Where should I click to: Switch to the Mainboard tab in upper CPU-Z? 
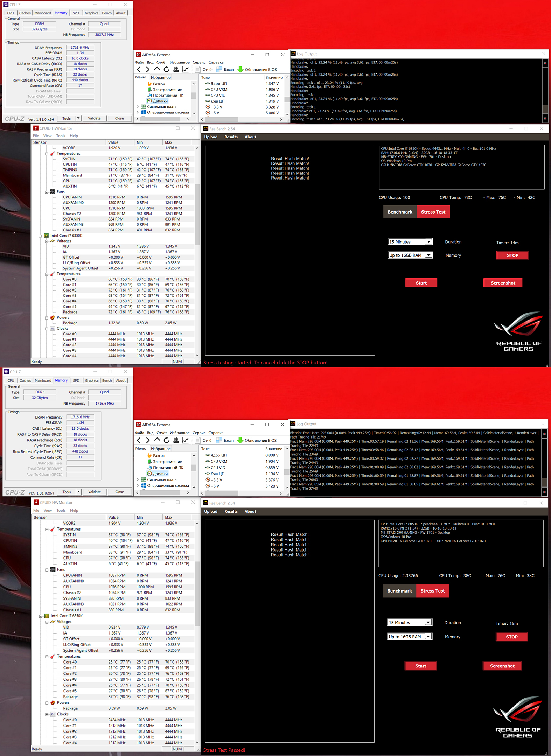[x=43, y=13]
